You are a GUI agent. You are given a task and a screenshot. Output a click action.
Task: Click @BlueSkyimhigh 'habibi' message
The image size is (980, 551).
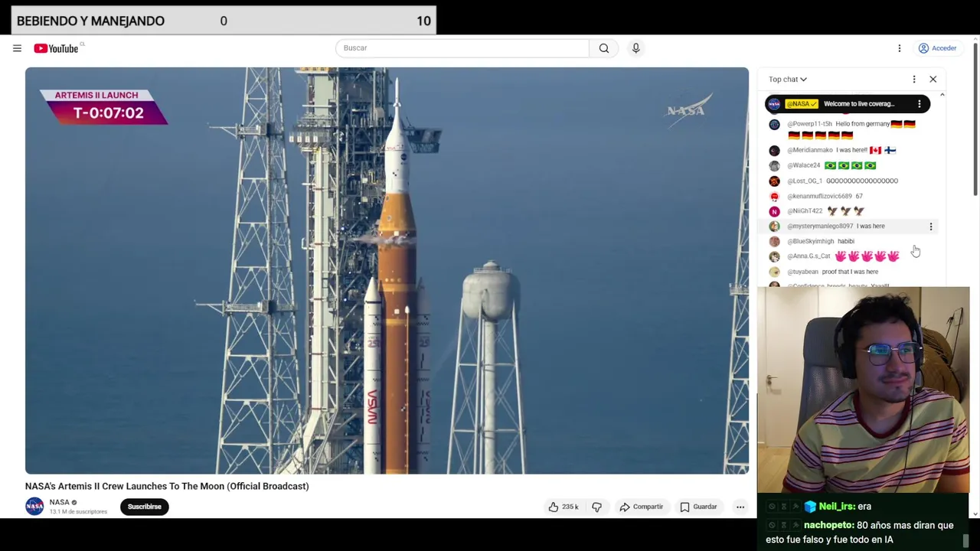(850, 241)
